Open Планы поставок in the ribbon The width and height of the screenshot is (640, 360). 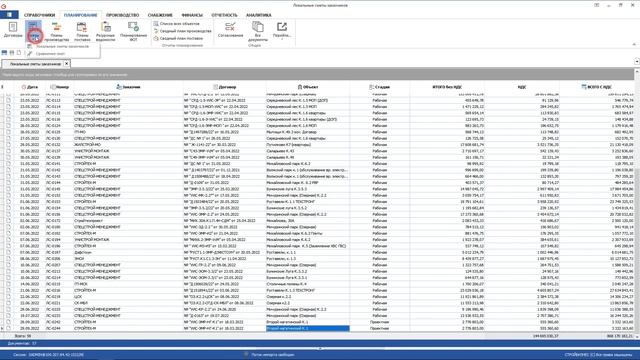tap(82, 32)
